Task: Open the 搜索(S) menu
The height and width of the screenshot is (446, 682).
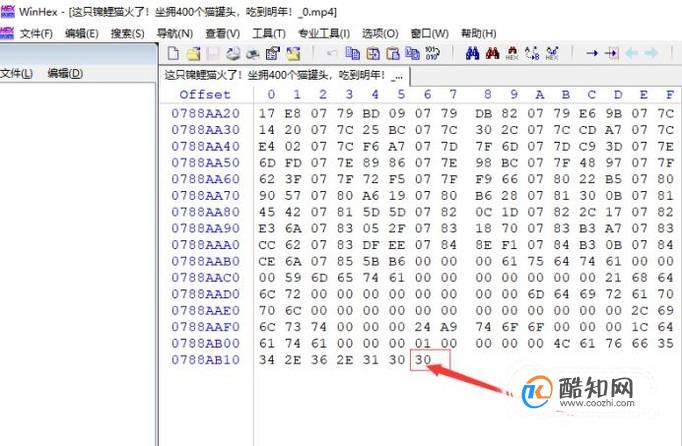Action: pos(127,34)
